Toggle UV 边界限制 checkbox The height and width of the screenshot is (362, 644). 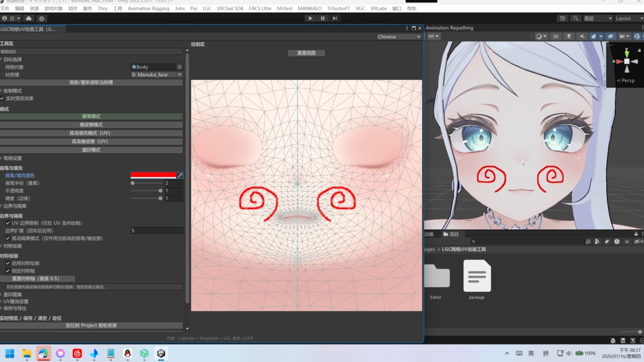coord(8,223)
